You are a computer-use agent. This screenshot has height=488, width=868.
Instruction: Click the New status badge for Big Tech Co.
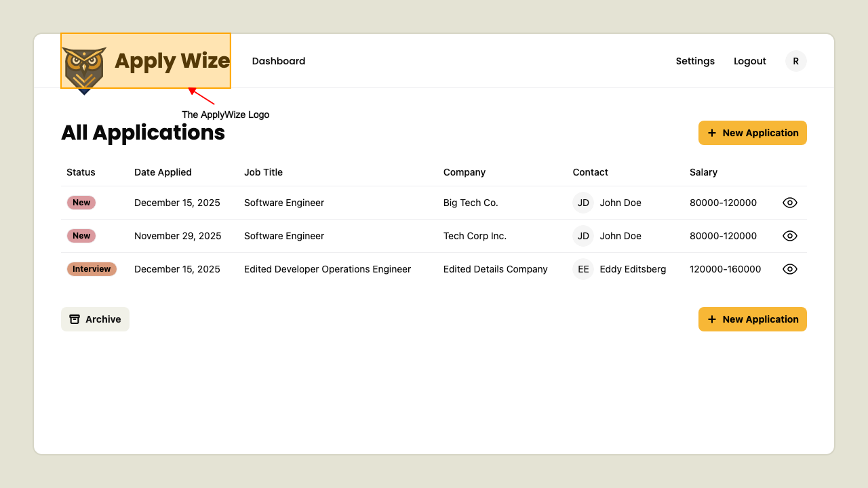pos(81,203)
